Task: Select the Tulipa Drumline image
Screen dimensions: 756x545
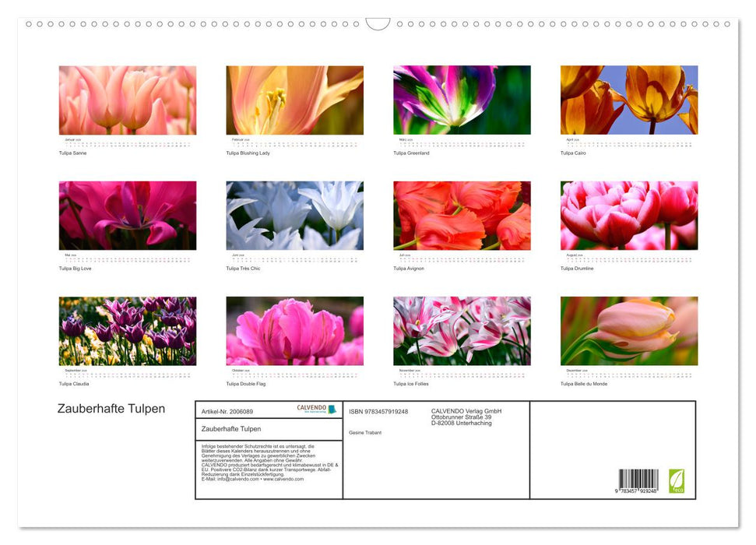Action: tap(628, 215)
